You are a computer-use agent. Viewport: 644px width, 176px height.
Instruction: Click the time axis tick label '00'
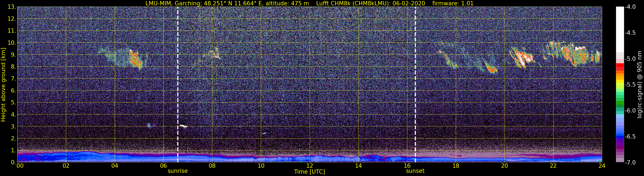click(x=20, y=166)
